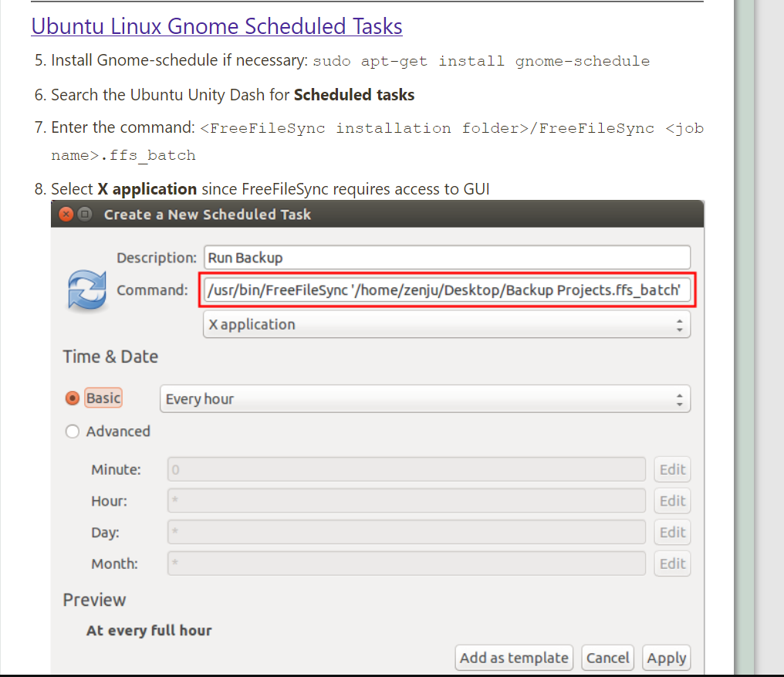This screenshot has height=677, width=784.
Task: Click the sync arrows task icon
Action: point(87,290)
